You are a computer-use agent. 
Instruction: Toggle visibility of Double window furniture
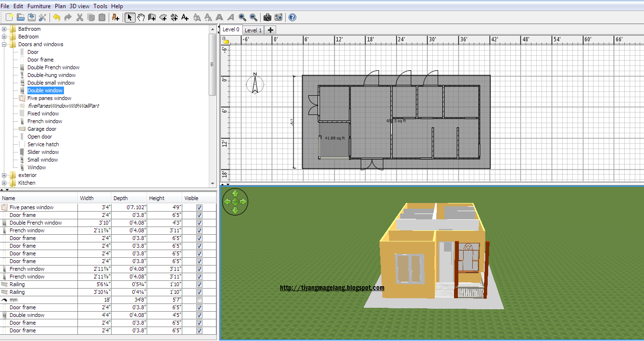pos(199,315)
